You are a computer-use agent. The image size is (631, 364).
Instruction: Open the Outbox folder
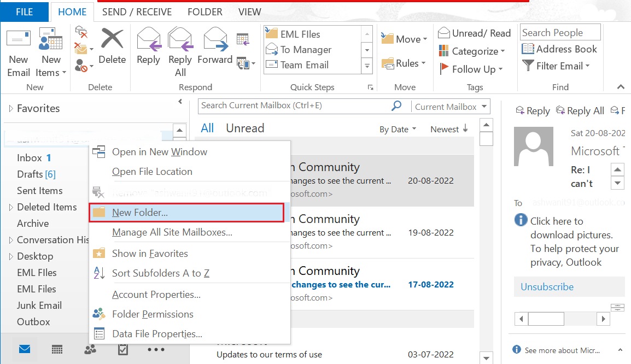(x=33, y=322)
